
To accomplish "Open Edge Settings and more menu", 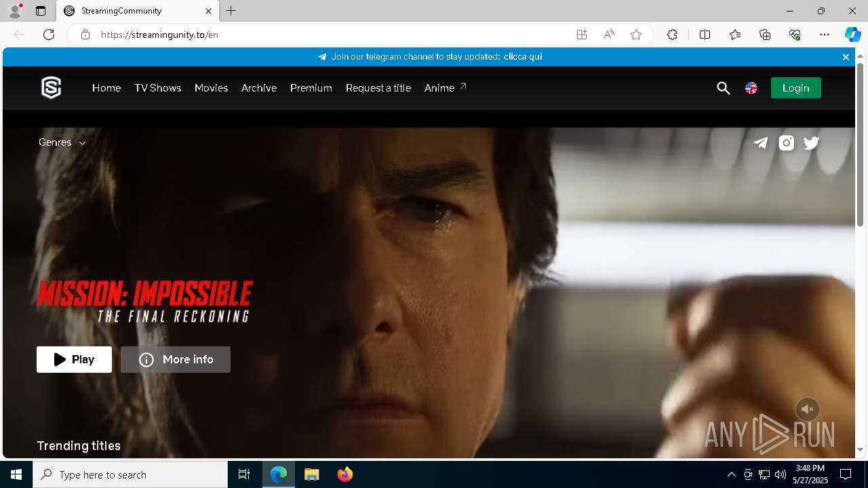I will [x=825, y=35].
